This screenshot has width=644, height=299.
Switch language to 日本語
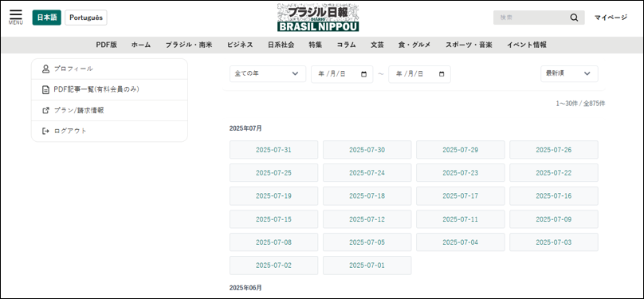tap(47, 18)
